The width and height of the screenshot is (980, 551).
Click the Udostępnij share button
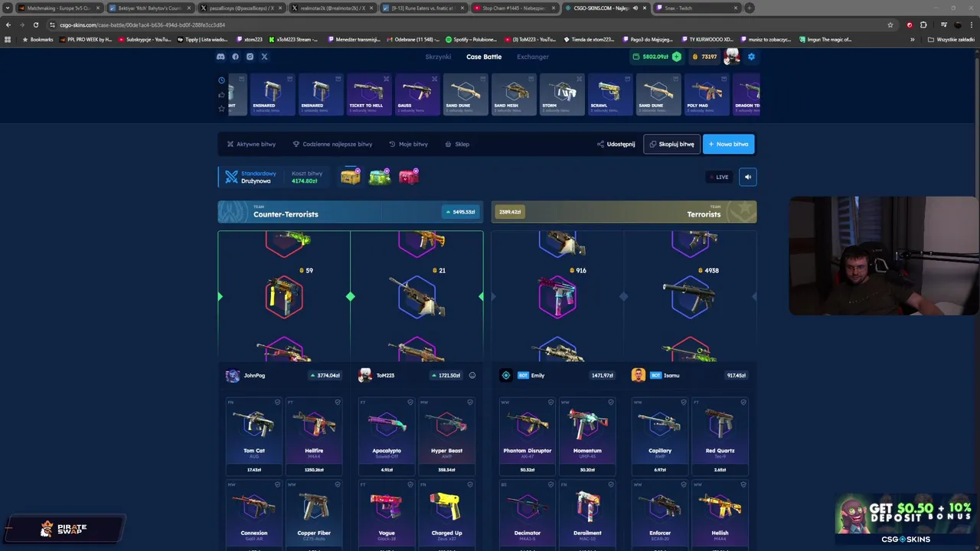(616, 144)
